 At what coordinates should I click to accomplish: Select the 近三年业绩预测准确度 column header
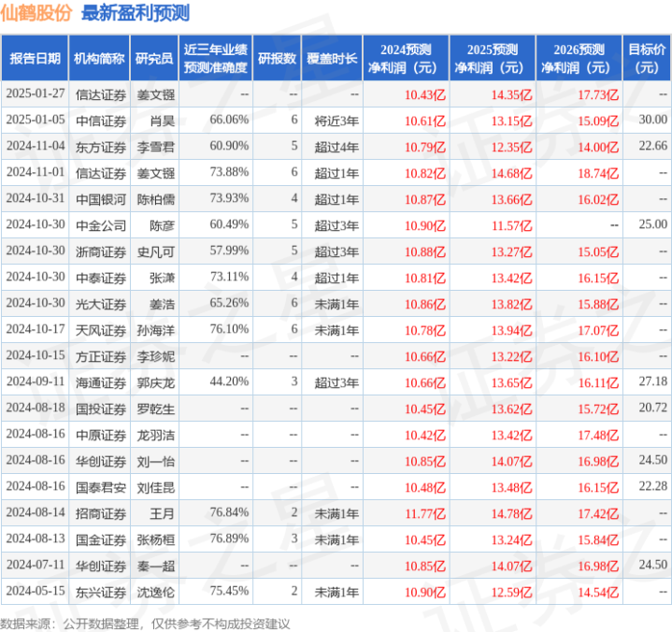(x=216, y=58)
